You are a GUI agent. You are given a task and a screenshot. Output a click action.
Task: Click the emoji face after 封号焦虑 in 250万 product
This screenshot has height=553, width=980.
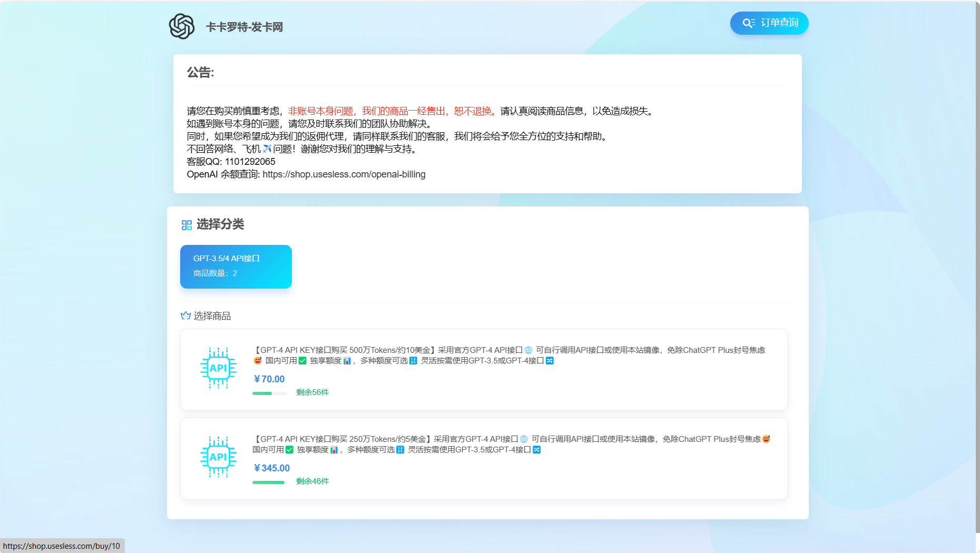pyautogui.click(x=766, y=439)
